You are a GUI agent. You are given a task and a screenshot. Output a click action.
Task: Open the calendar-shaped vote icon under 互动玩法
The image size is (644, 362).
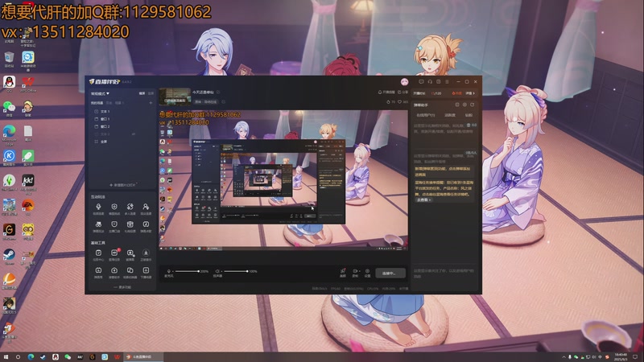(x=130, y=226)
